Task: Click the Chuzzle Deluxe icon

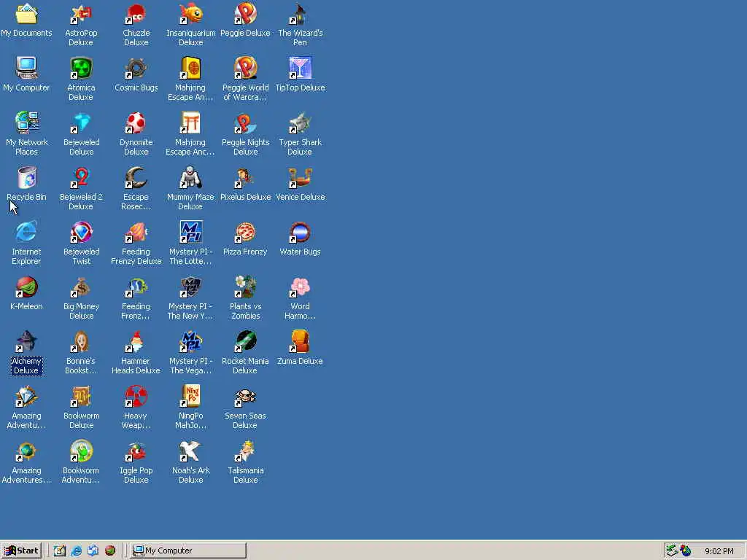Action: [x=136, y=14]
